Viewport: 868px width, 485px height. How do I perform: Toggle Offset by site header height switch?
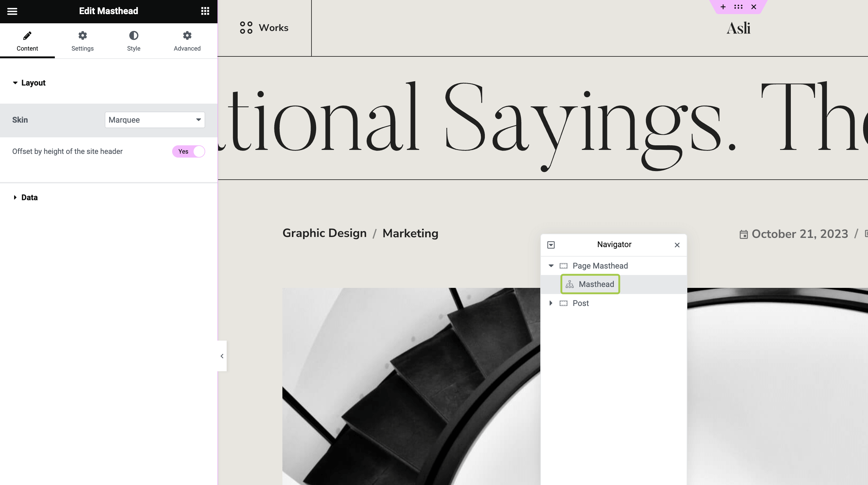click(x=188, y=151)
